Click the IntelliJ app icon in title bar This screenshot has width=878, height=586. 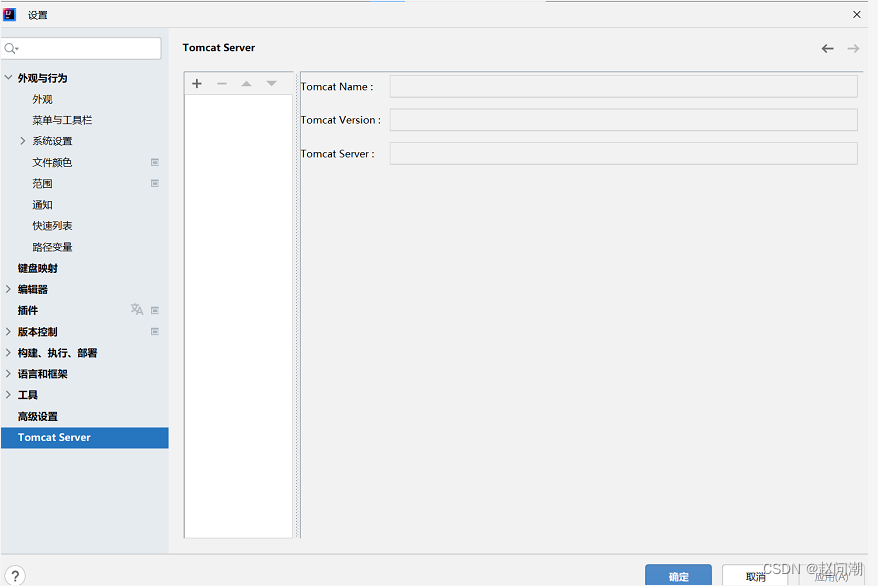point(10,15)
